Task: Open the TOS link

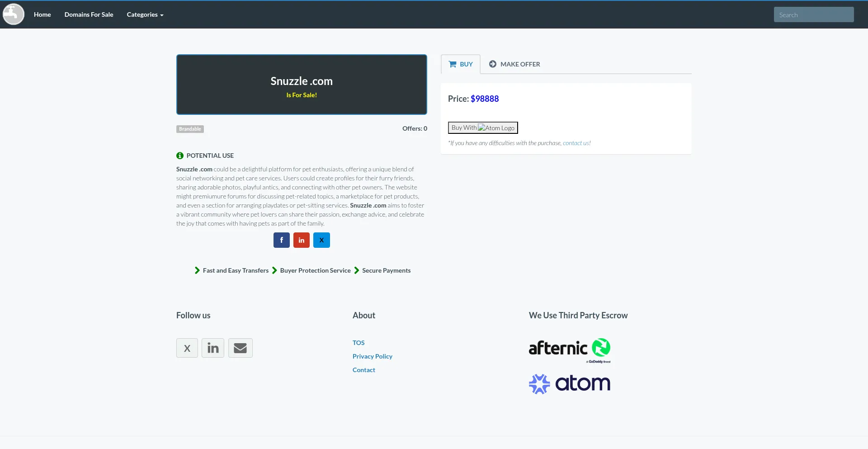Action: coord(359,343)
